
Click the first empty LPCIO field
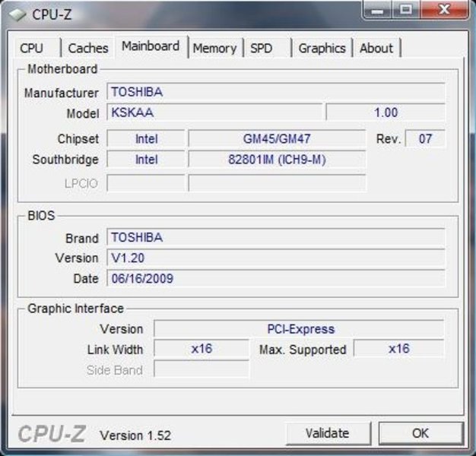(x=146, y=183)
